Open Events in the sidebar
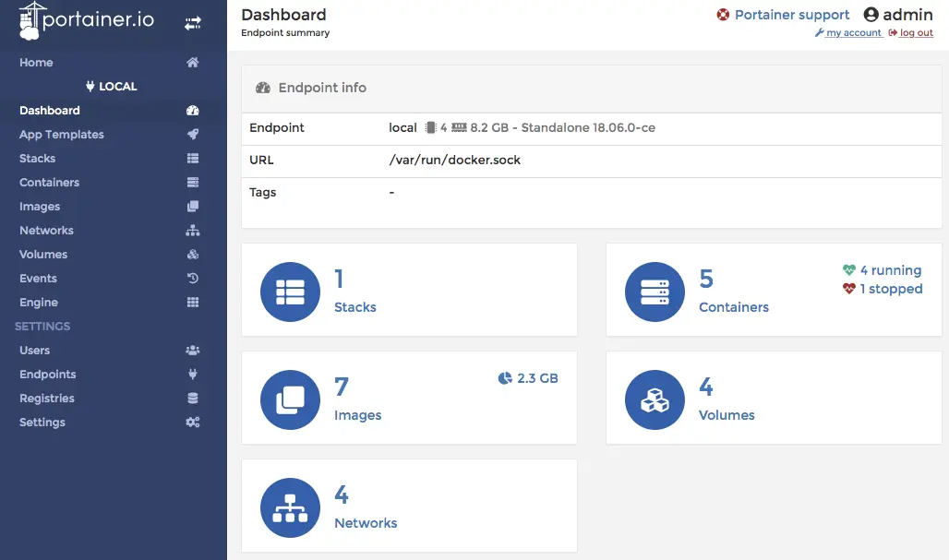The height and width of the screenshot is (560, 949). [38, 279]
